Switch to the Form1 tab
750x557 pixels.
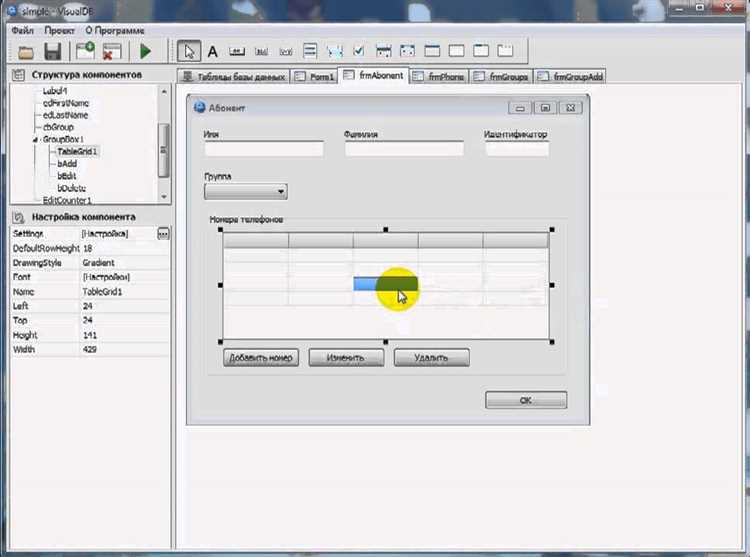point(314,76)
